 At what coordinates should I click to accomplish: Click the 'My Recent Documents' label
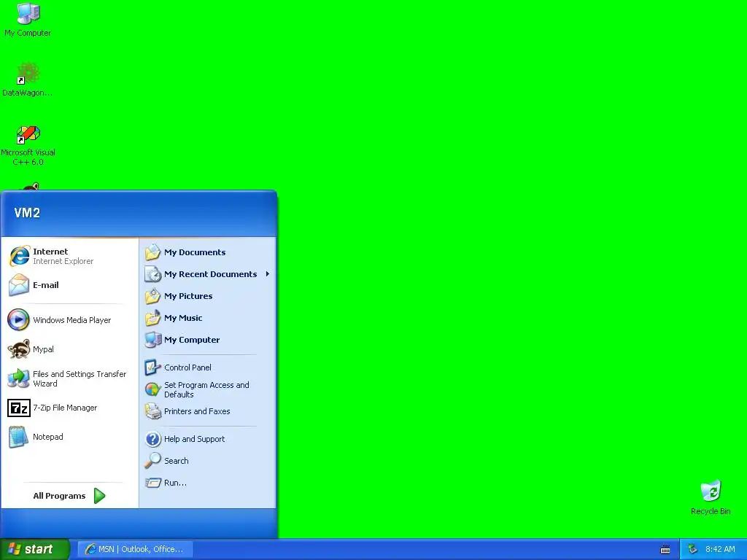pos(210,274)
